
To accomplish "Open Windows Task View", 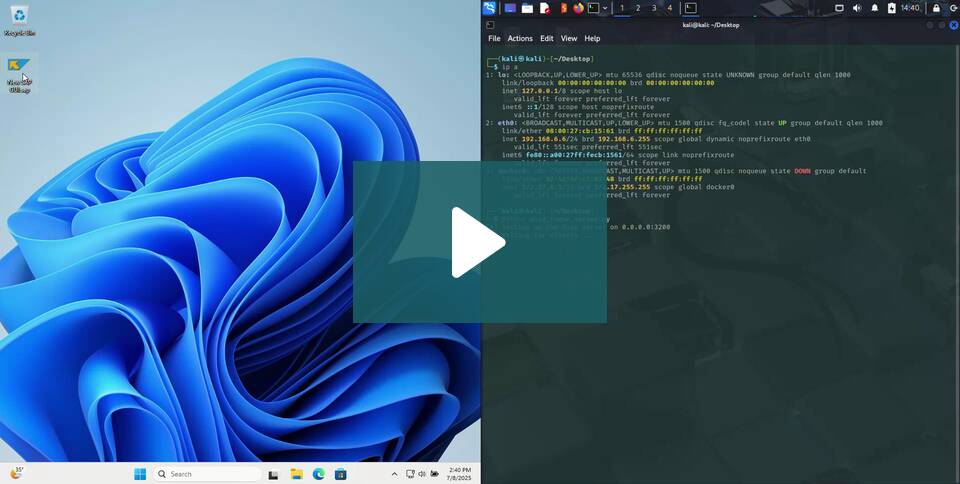I will 274,474.
